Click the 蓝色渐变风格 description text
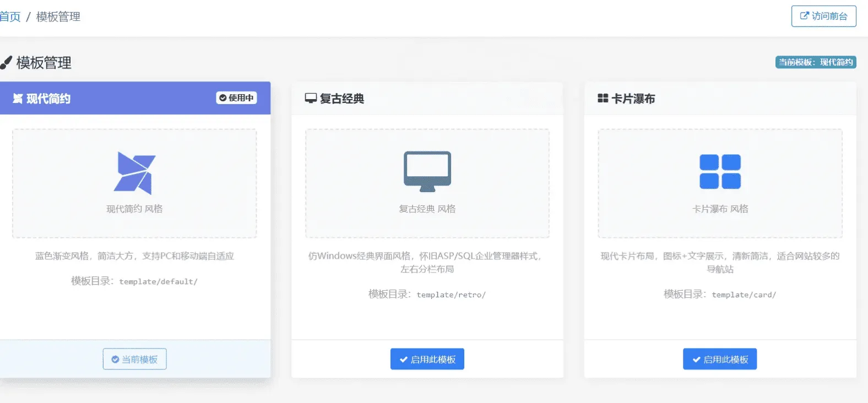Image resolution: width=868 pixels, height=403 pixels. (134, 256)
